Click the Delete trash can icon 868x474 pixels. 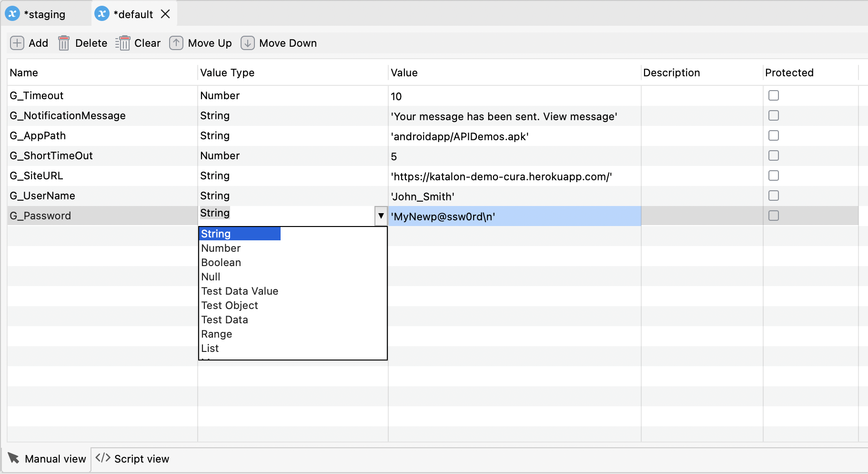coord(64,43)
